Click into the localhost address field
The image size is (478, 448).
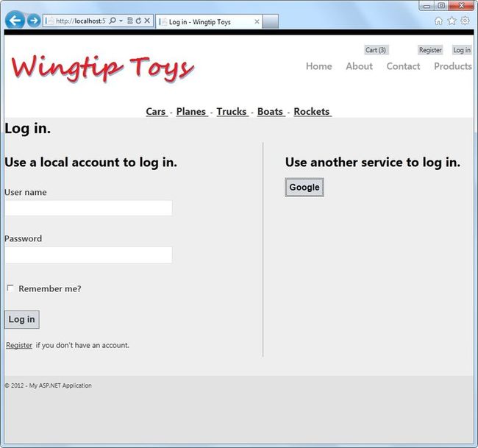click(x=80, y=21)
